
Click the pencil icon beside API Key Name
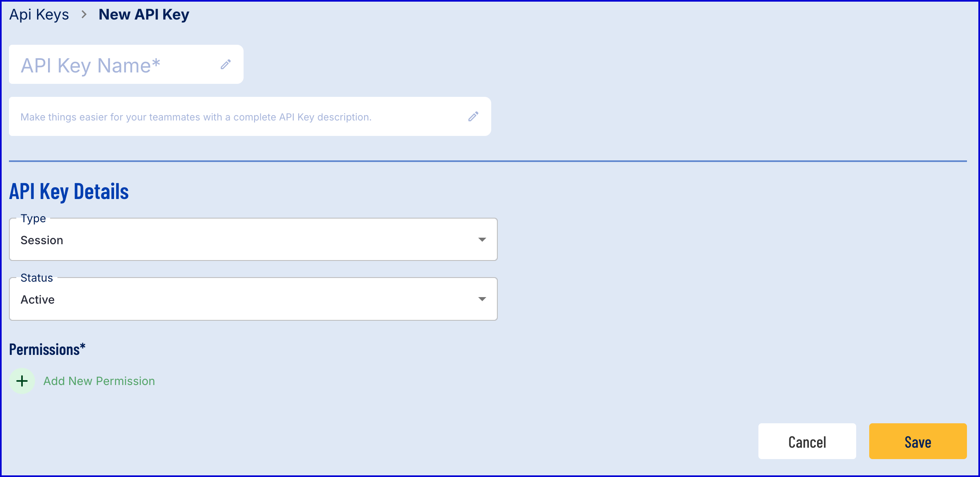226,64
